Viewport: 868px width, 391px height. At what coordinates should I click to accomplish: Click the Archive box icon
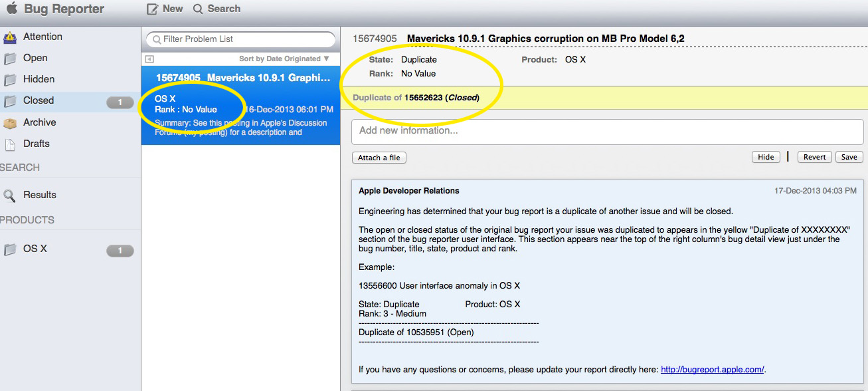tap(10, 123)
